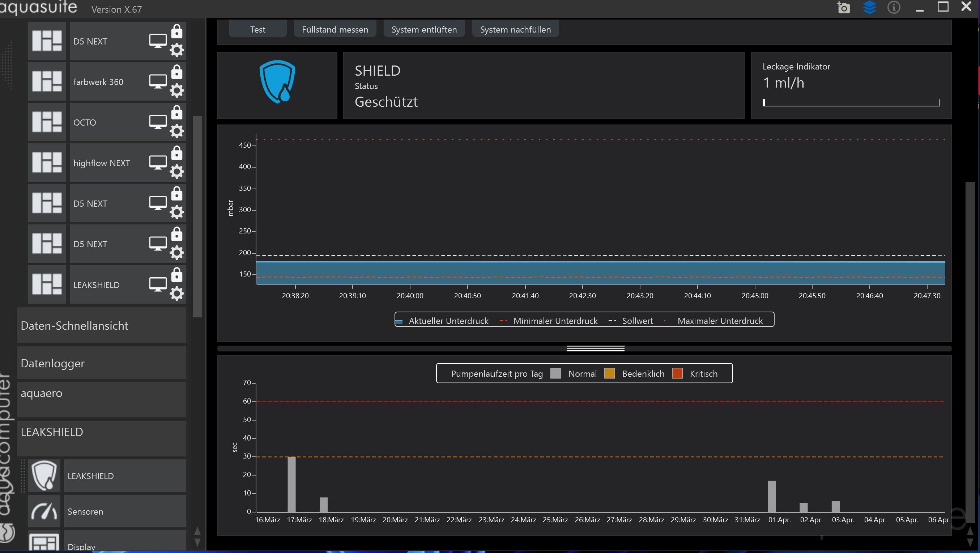Toggle the lock of D5 NEXT above farbwerk 360
The image size is (980, 553).
[176, 31]
